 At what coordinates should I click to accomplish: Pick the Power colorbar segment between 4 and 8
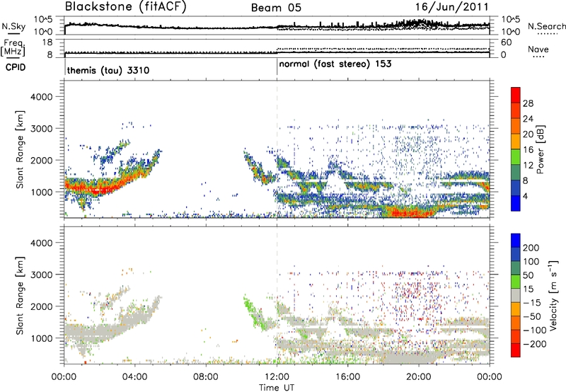coord(516,188)
